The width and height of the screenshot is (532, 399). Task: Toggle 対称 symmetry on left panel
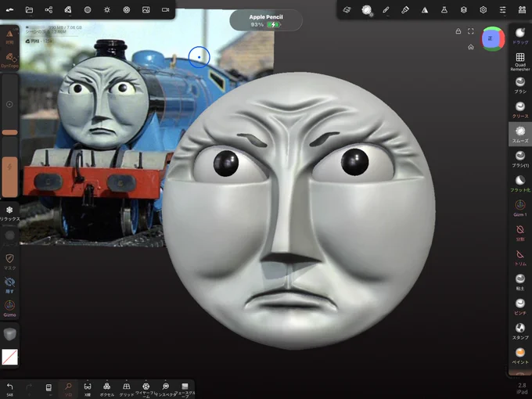9,37
